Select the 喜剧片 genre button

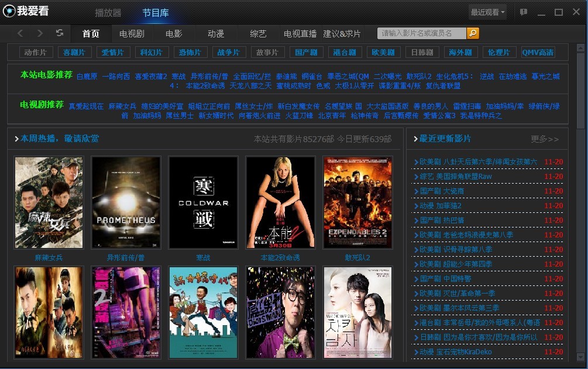coord(75,53)
